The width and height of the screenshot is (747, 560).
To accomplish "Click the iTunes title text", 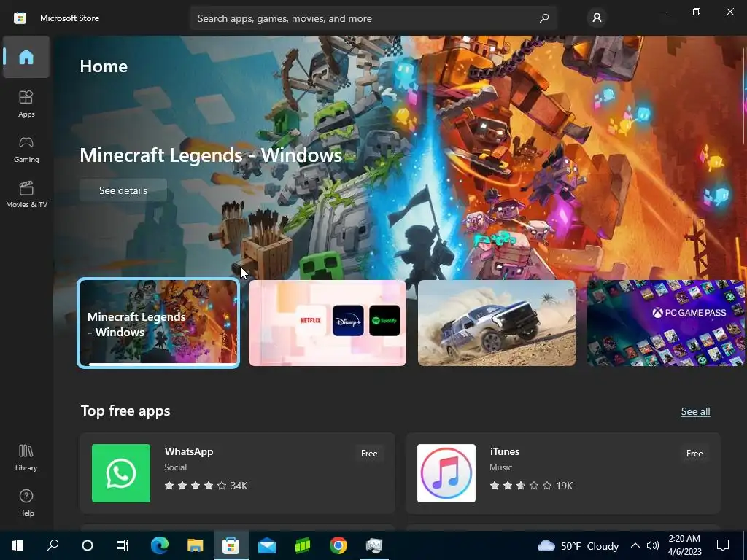I will 505,451.
